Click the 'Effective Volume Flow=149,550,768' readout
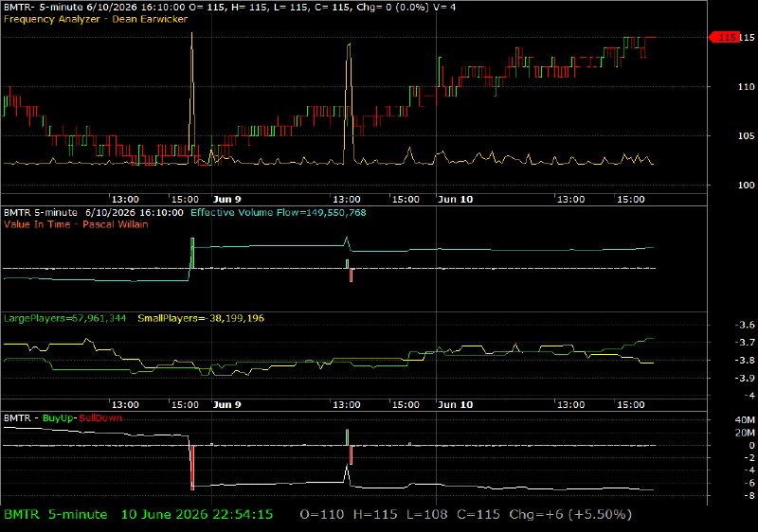This screenshot has width=758, height=532. pos(279,213)
